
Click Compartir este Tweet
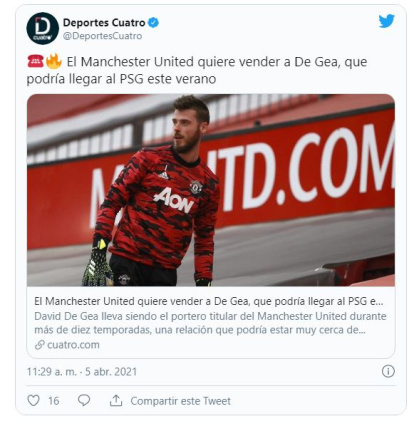click(180, 401)
